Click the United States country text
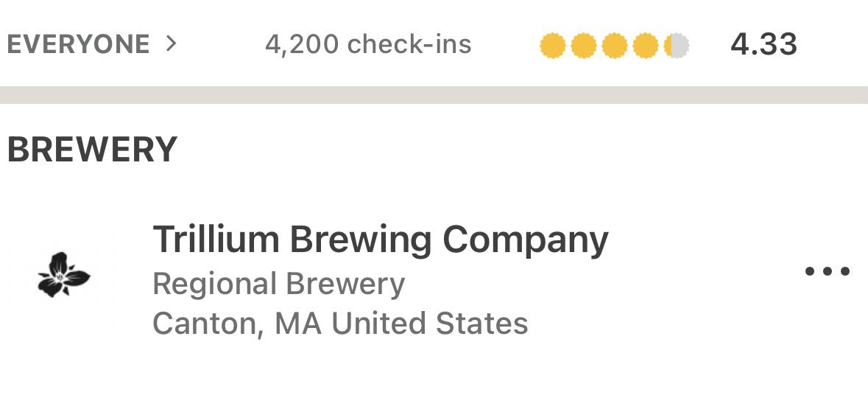The height and width of the screenshot is (398, 868). [x=429, y=324]
